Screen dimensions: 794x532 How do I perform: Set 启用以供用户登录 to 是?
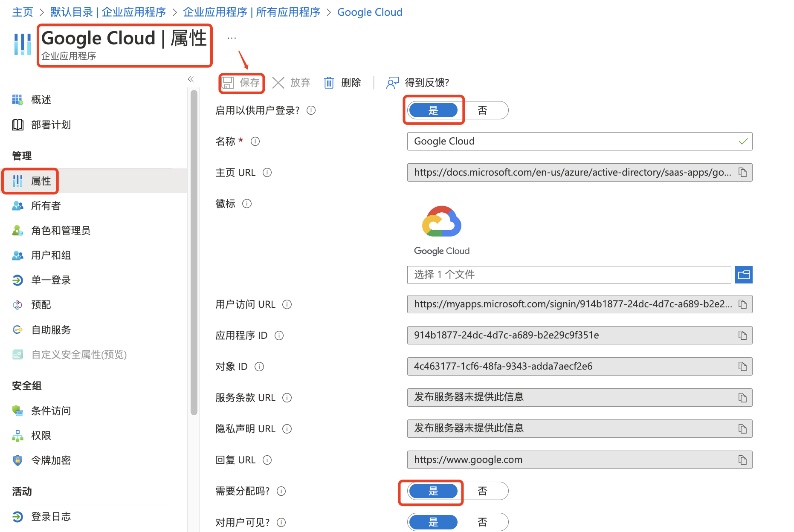(x=433, y=110)
